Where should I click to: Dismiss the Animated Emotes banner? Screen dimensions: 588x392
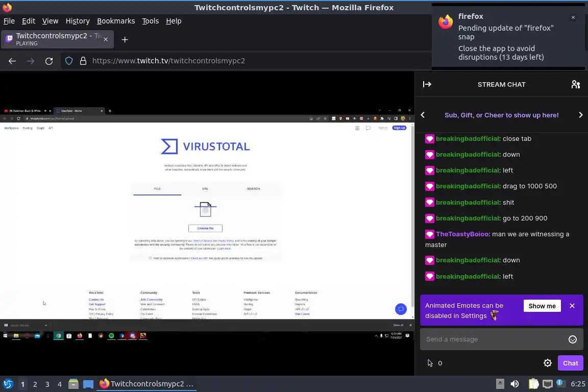[572, 306]
